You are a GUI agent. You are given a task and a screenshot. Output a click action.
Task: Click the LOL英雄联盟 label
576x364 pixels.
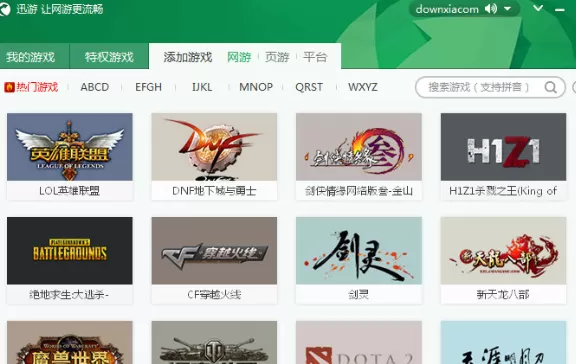(69, 191)
